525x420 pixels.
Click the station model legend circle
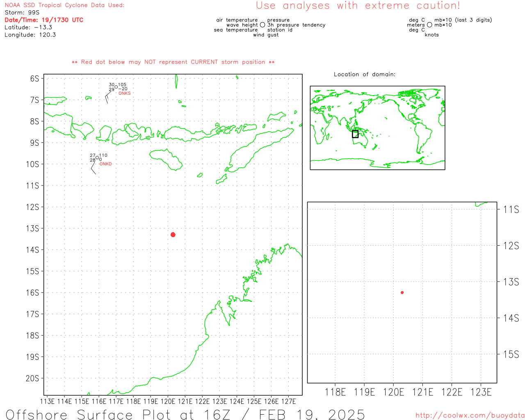(x=262, y=25)
